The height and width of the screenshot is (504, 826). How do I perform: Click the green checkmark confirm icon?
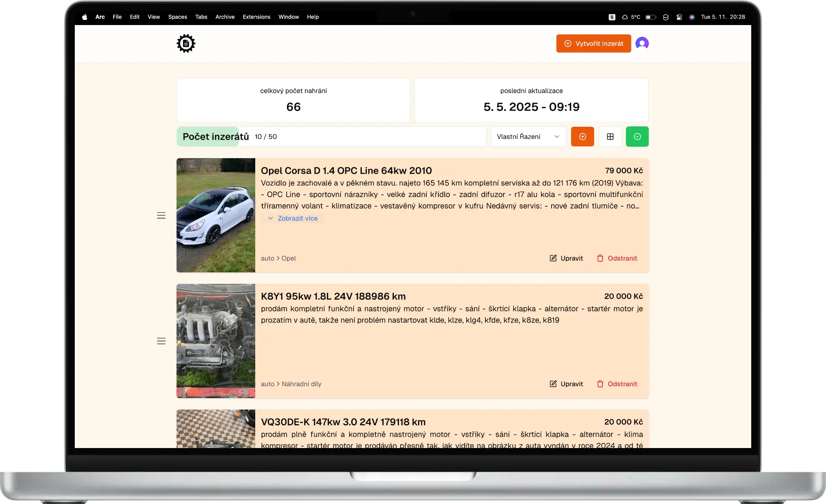tap(637, 137)
